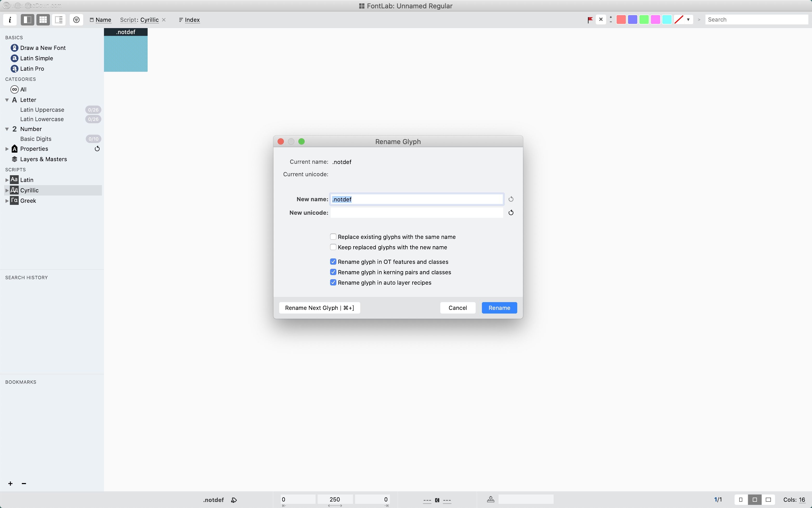Image resolution: width=812 pixels, height=508 pixels.
Task: Pick the red color mark swatch
Action: point(621,19)
